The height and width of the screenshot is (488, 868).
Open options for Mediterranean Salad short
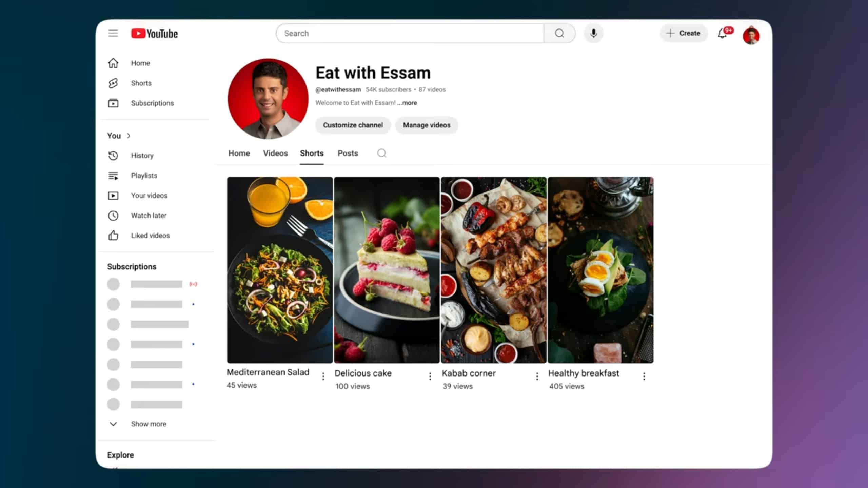click(323, 376)
